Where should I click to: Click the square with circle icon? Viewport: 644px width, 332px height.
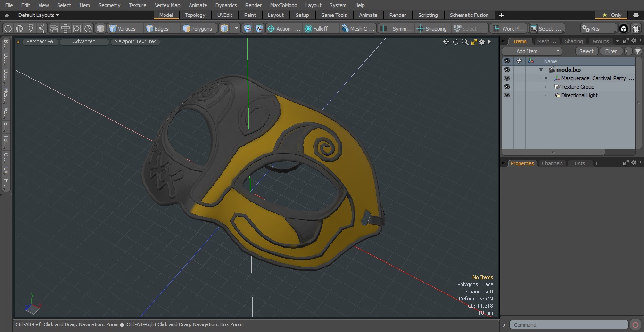pos(77,29)
